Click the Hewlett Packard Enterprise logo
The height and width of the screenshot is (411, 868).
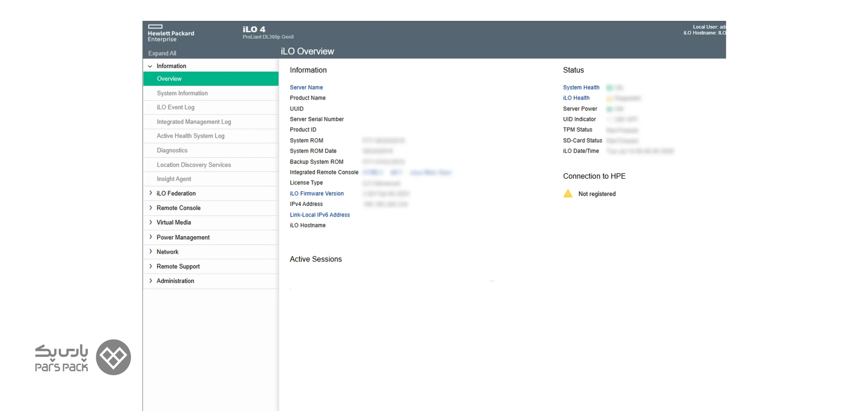click(x=171, y=33)
